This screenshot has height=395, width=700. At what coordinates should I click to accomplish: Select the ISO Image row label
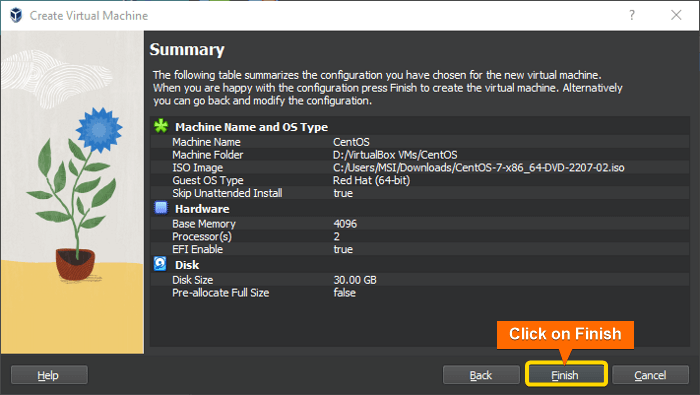click(197, 168)
